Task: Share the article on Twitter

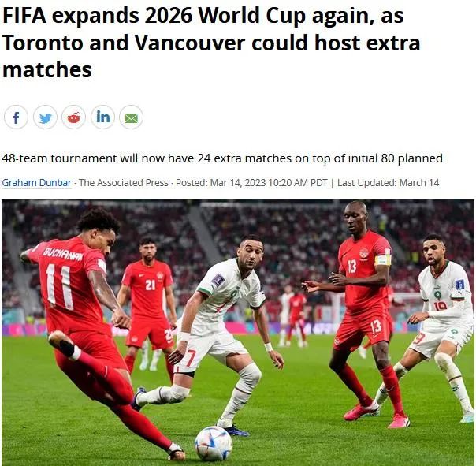Action: [x=45, y=117]
